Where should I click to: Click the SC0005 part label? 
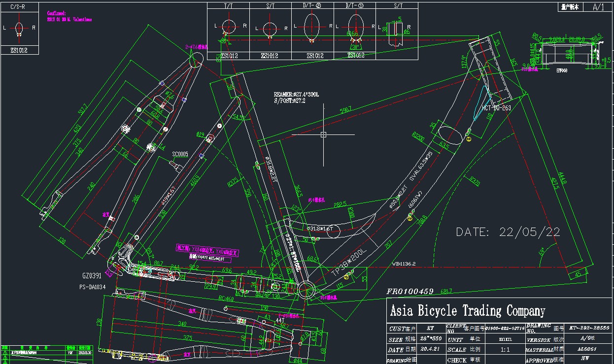(x=180, y=154)
